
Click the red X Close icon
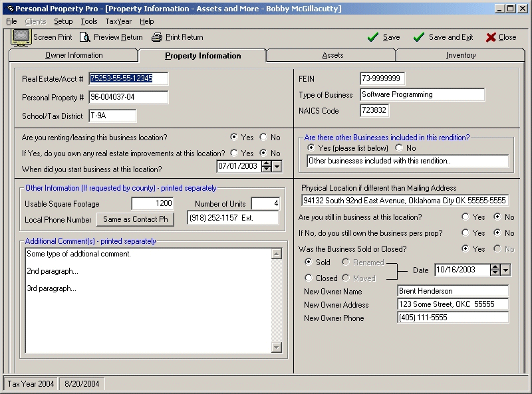pos(491,37)
